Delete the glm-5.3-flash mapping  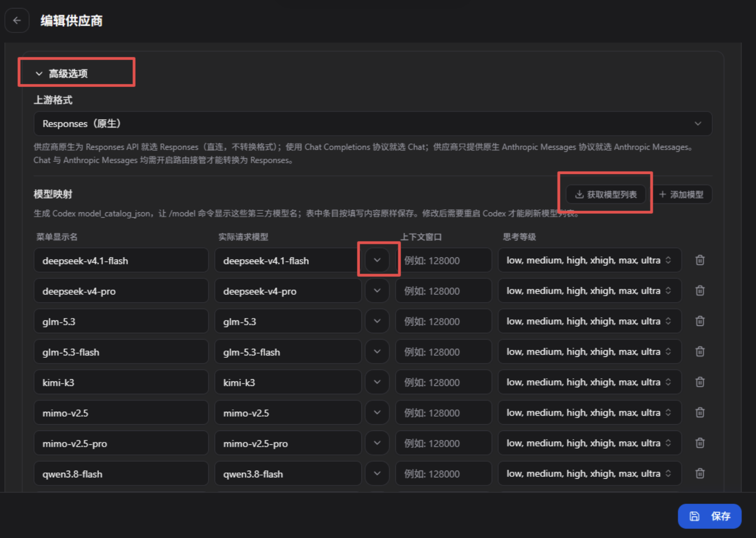[x=700, y=352]
